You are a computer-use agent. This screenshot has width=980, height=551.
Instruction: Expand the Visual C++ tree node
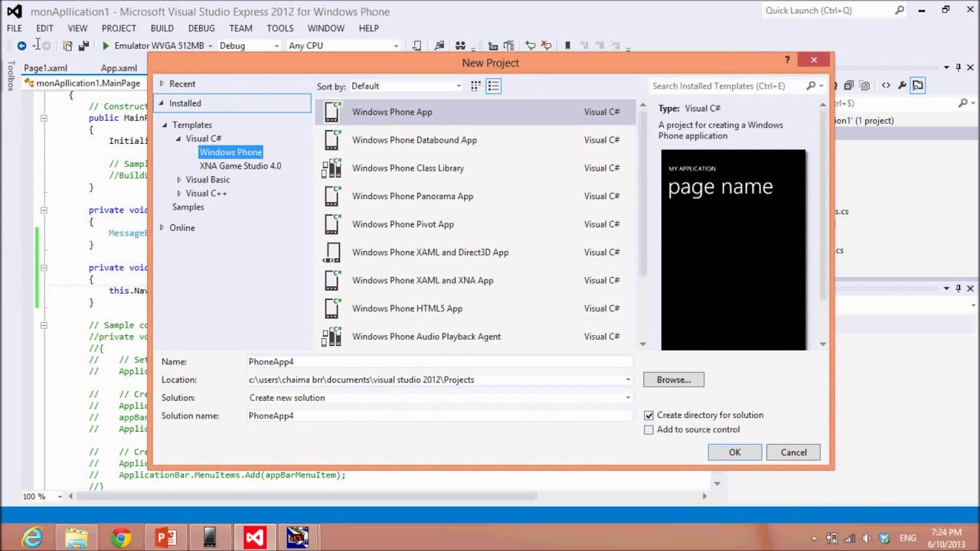[x=179, y=194]
